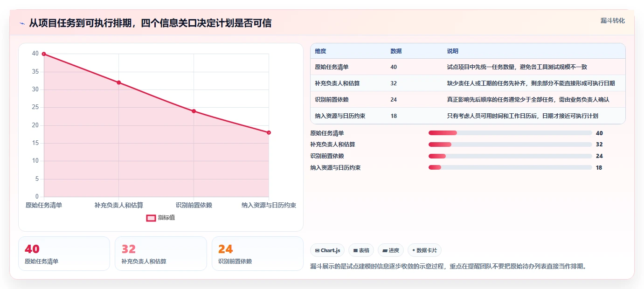This screenshot has width=644, height=289.
Task: Click the 漏斗转化 label in header
Action: point(612,21)
